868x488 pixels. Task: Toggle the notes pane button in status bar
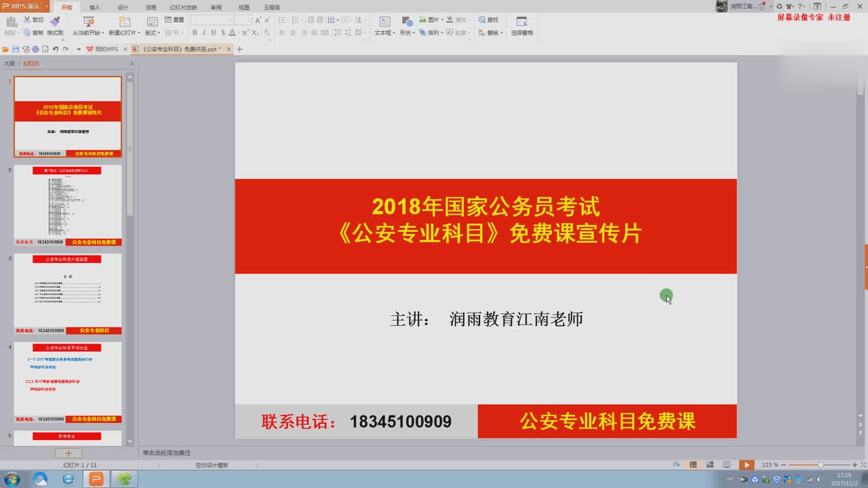(677, 464)
